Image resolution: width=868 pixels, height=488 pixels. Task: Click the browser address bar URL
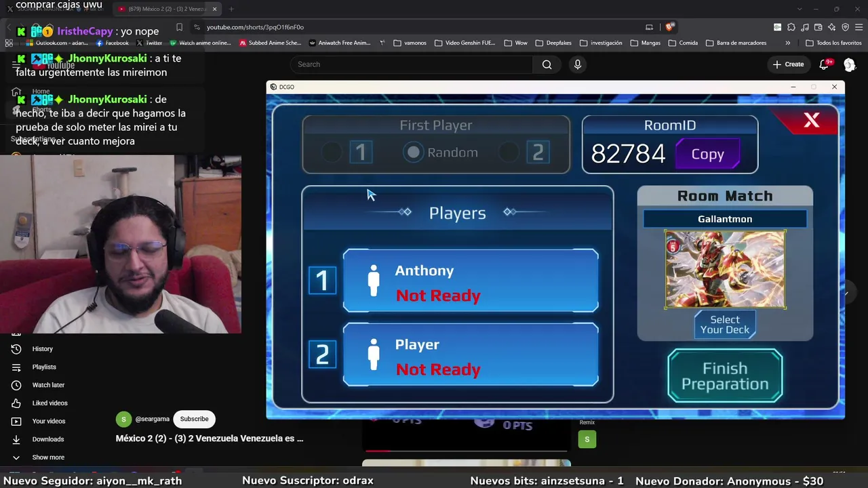coord(255,27)
